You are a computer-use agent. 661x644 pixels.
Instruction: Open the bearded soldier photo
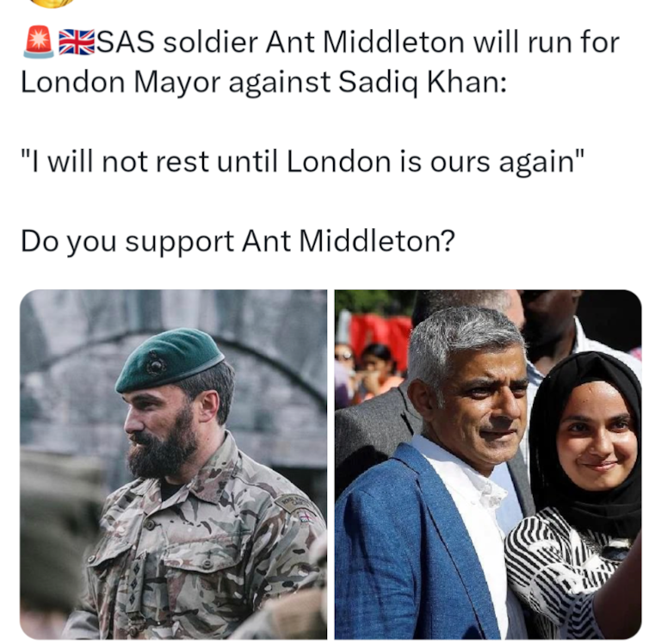pyautogui.click(x=173, y=464)
